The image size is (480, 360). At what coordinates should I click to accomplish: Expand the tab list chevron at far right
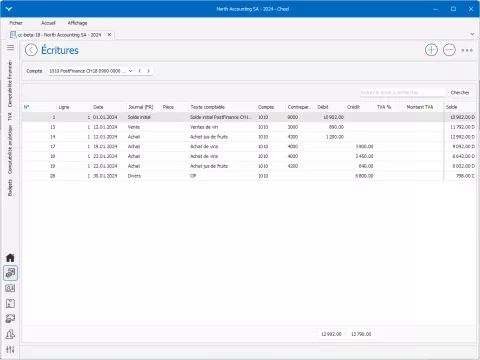[x=472, y=34]
